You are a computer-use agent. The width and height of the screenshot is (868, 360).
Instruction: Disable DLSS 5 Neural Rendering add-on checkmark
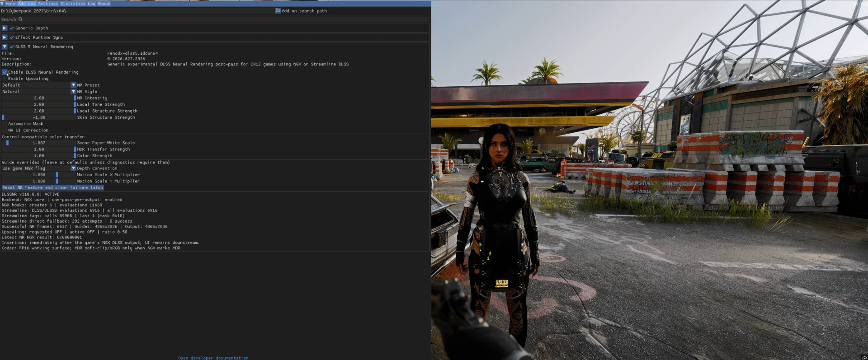[12, 47]
